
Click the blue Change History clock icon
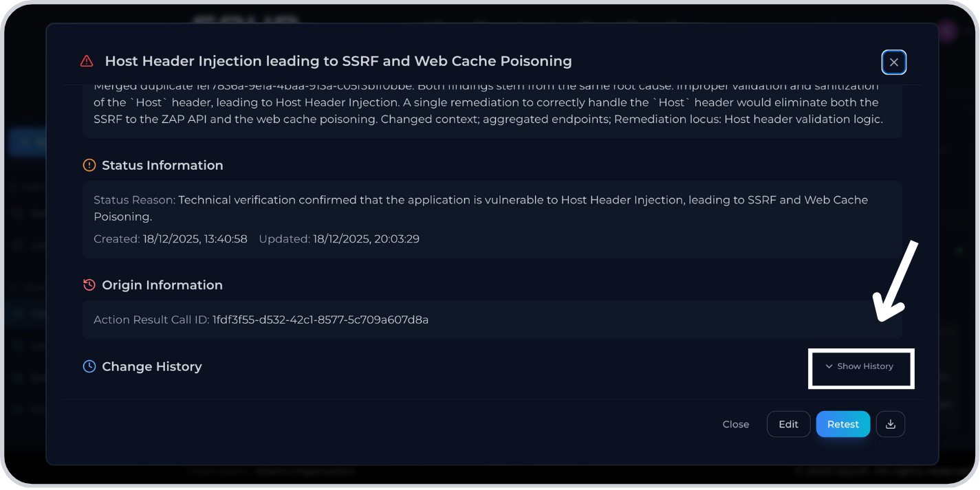point(89,366)
